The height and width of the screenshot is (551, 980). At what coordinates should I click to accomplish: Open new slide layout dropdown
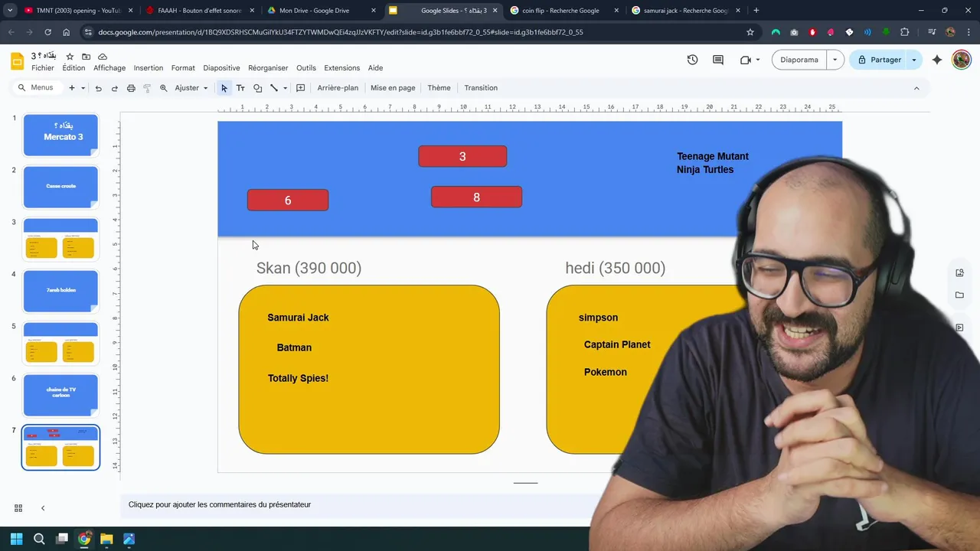tap(83, 88)
